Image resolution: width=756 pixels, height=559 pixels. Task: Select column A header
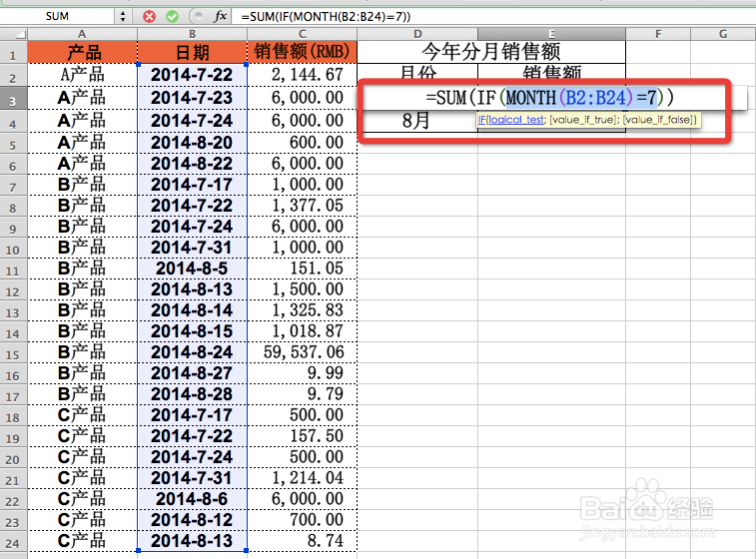(83, 34)
